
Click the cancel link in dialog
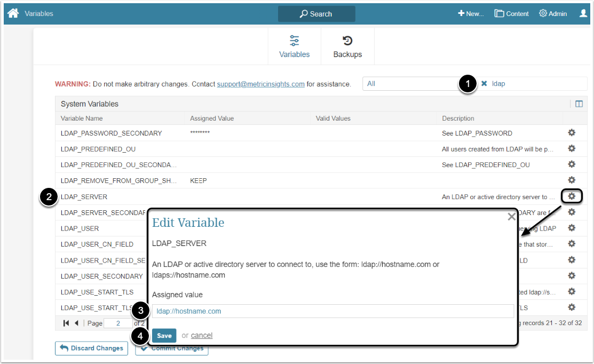(x=202, y=335)
